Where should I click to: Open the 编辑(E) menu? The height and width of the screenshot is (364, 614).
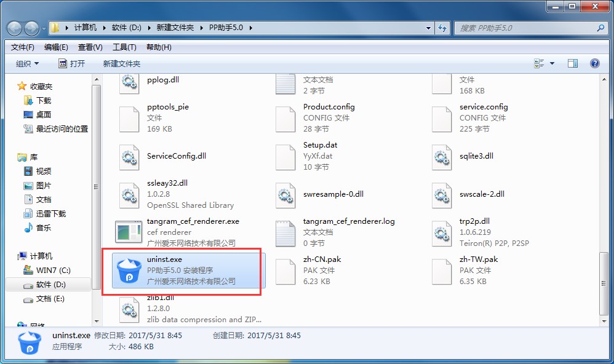(56, 47)
